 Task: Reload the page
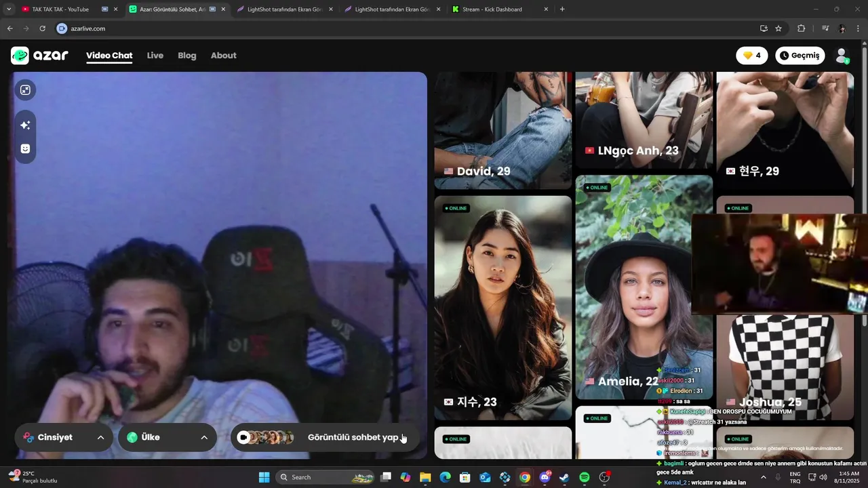42,28
